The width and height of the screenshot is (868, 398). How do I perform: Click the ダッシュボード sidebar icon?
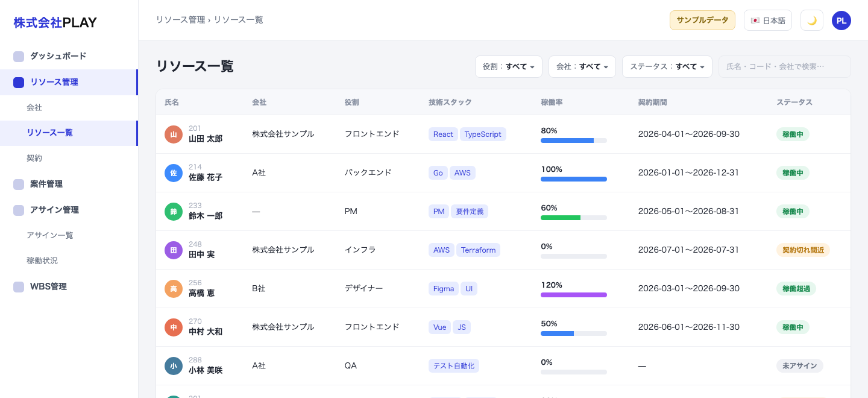pos(19,57)
